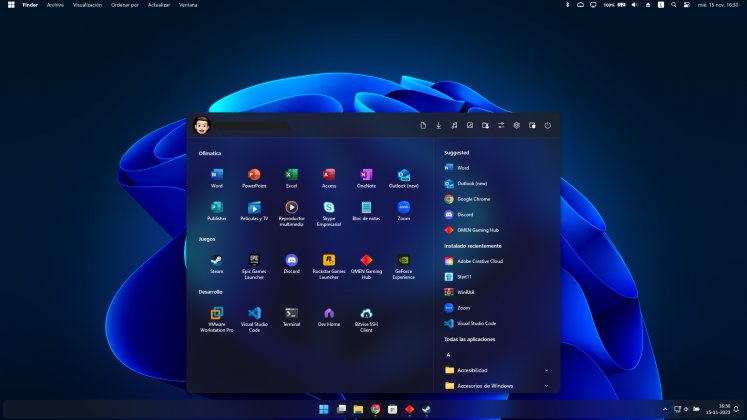This screenshot has width=747, height=420.
Task: Open Word in the Ofimatica group
Action: [217, 179]
